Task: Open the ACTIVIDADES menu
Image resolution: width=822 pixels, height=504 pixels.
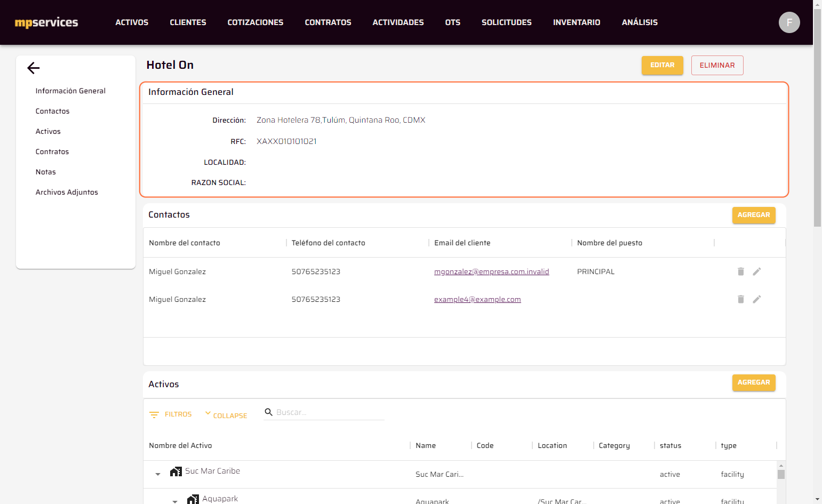Action: (x=398, y=22)
